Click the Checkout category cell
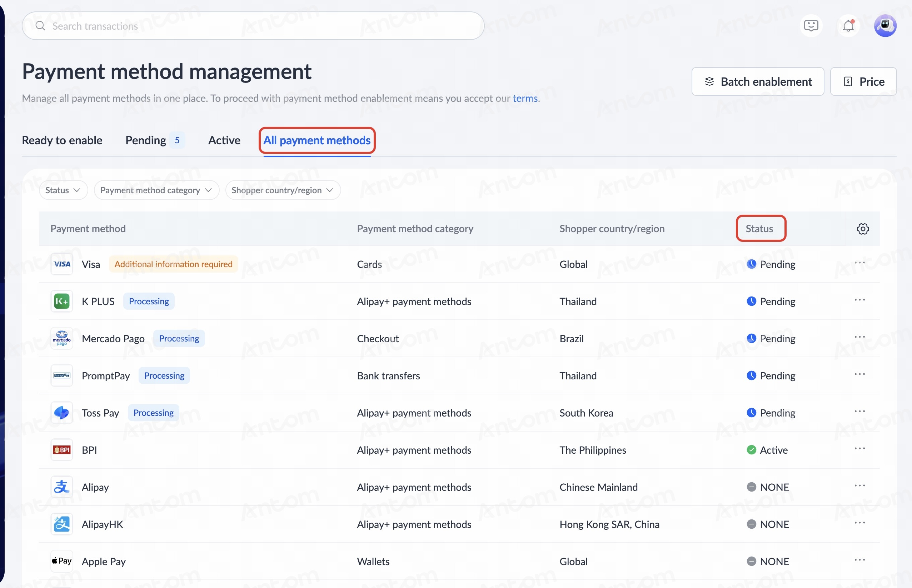This screenshot has height=588, width=912. [x=378, y=338]
